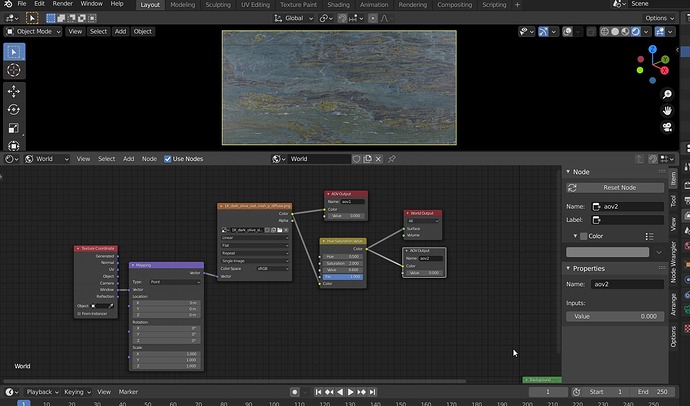
Task: Open the Mapping node Type Point dropdown
Action: tap(175, 282)
